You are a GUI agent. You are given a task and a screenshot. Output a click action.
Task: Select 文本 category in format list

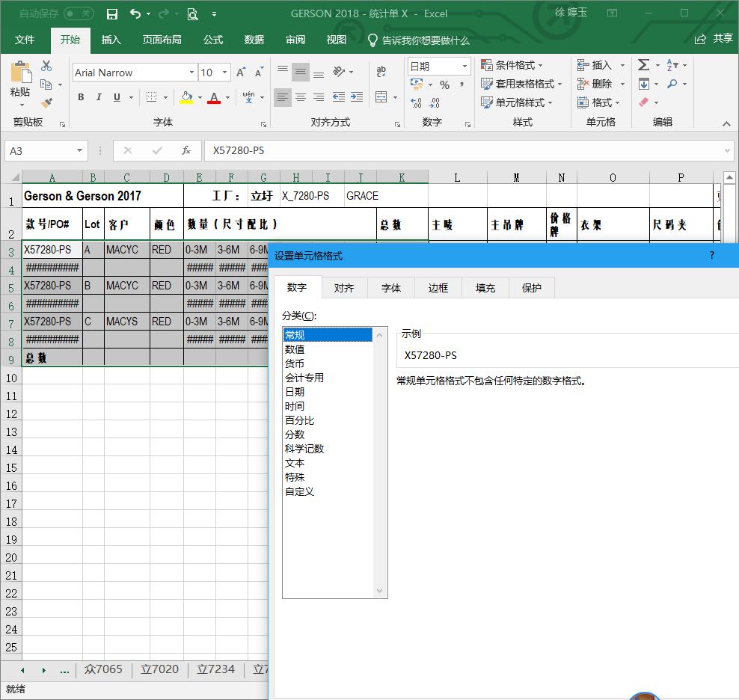click(295, 463)
